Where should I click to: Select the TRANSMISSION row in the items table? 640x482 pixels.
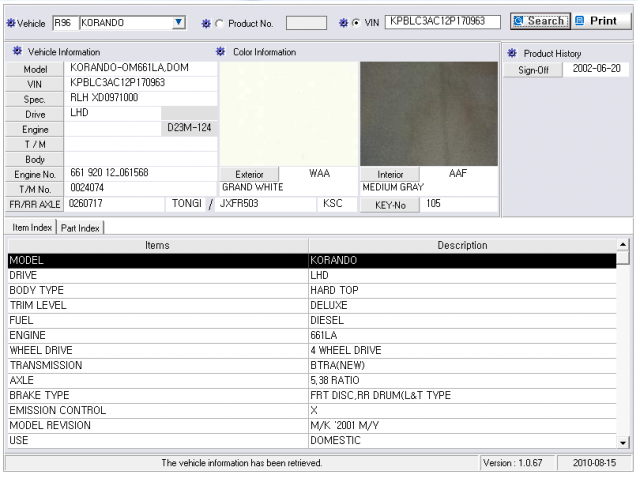coord(312,365)
